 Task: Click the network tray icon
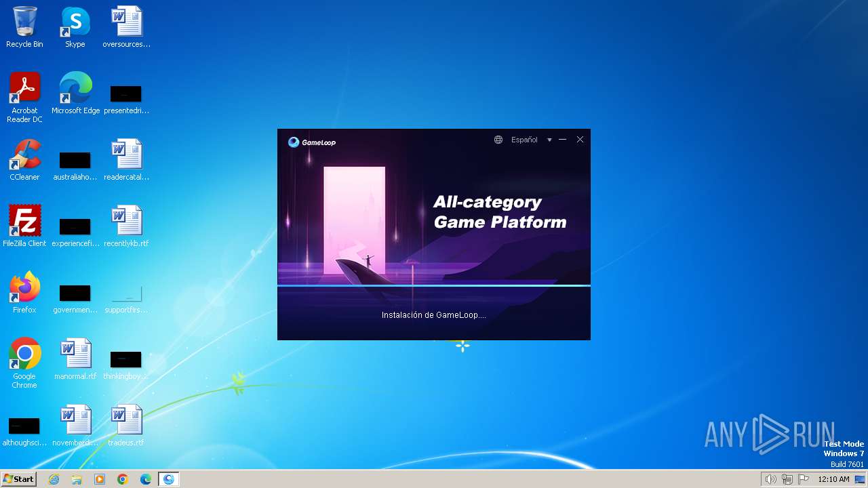pyautogui.click(x=787, y=479)
